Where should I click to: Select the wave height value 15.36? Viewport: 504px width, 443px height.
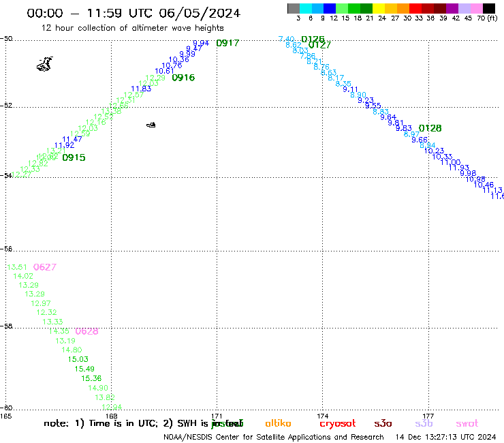91,378
